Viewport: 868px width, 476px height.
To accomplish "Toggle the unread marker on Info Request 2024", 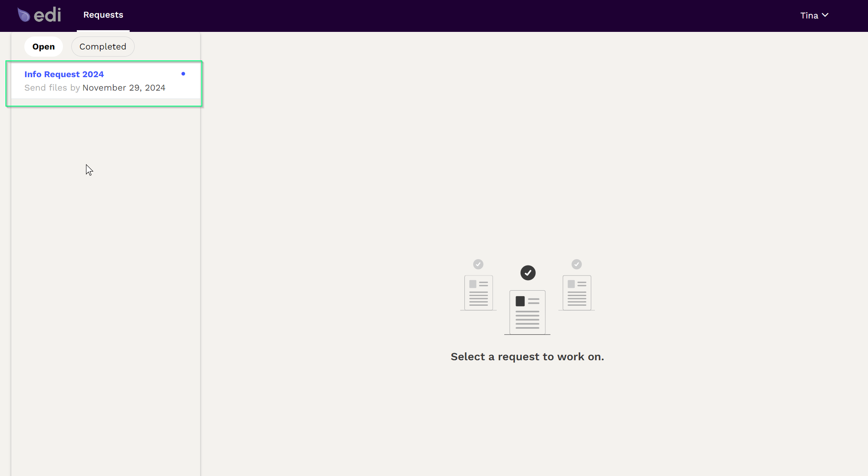I will pos(183,74).
